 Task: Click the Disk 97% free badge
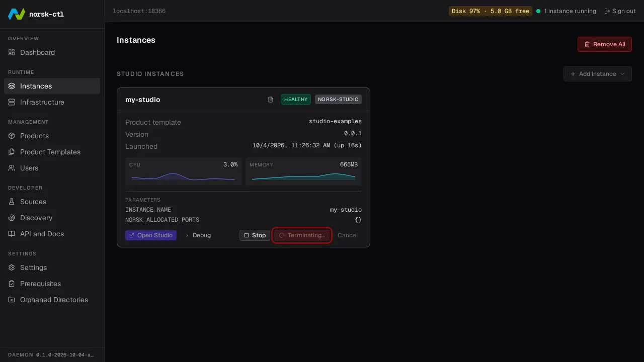click(491, 11)
